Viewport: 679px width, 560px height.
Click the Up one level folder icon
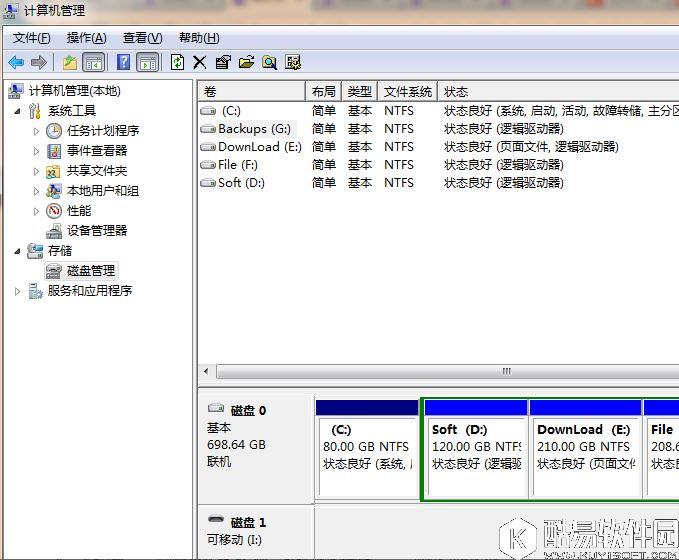[x=69, y=62]
